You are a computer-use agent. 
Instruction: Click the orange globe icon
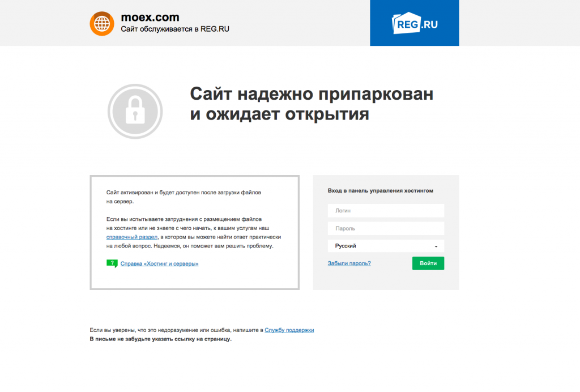[102, 24]
